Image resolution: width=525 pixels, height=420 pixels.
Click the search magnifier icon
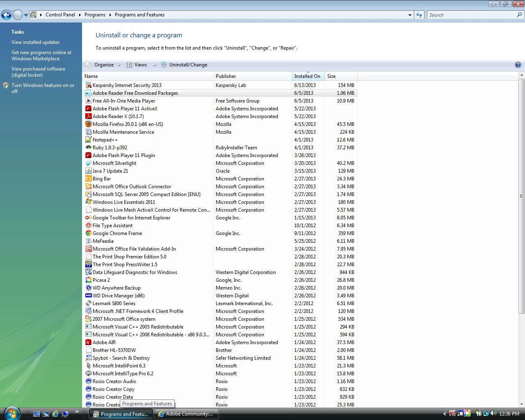coord(520,15)
